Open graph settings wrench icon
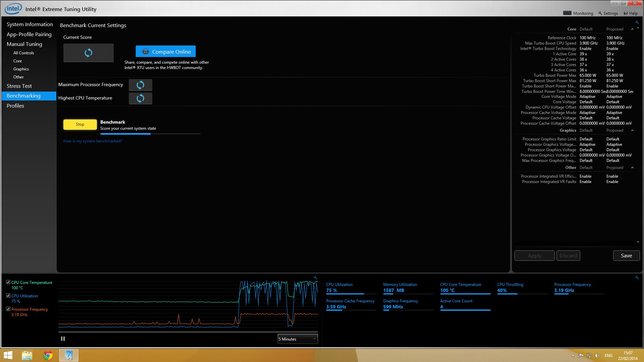This screenshot has height=362, width=644. (315, 278)
